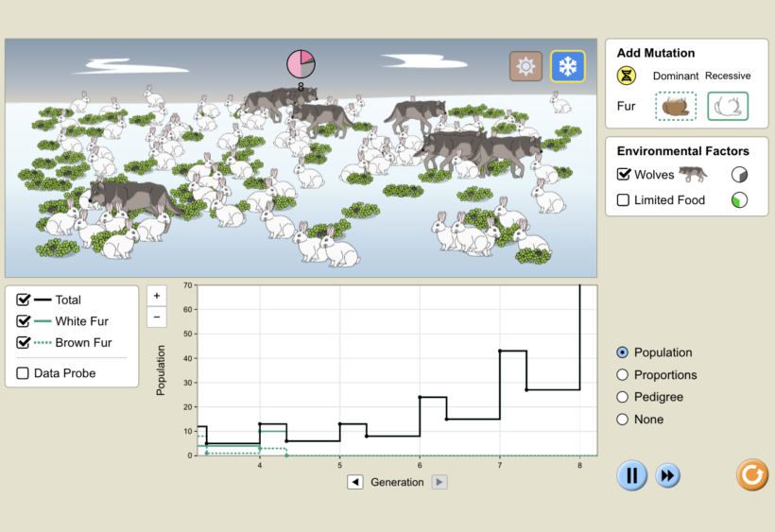The width and height of the screenshot is (775, 532).
Task: Select the arctic snowflake environment button
Action: (567, 66)
